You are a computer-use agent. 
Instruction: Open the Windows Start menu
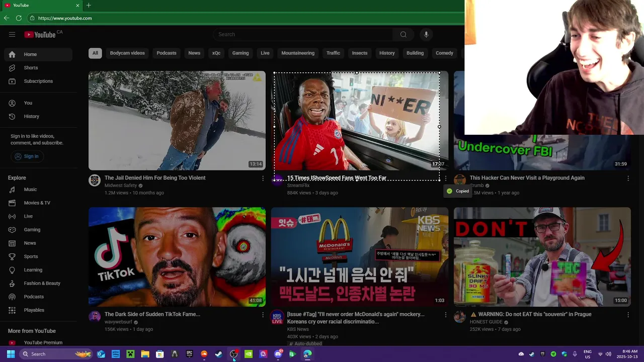pos(11,354)
